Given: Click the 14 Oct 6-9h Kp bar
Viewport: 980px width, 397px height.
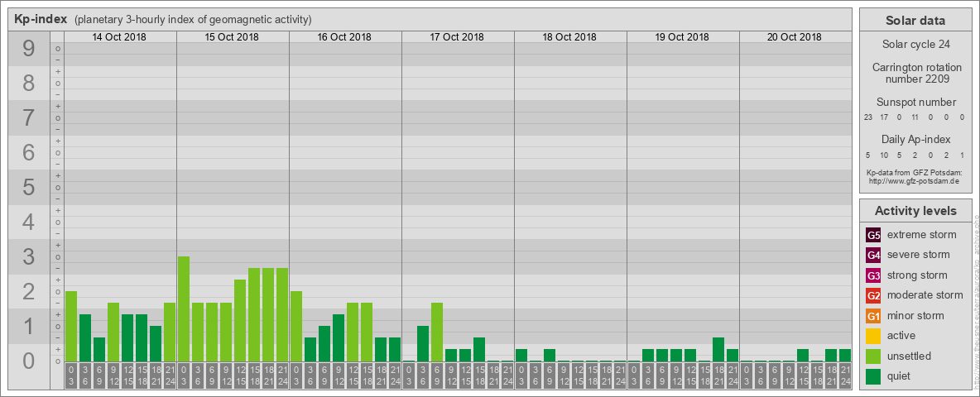Looking at the screenshot, I should [99, 350].
